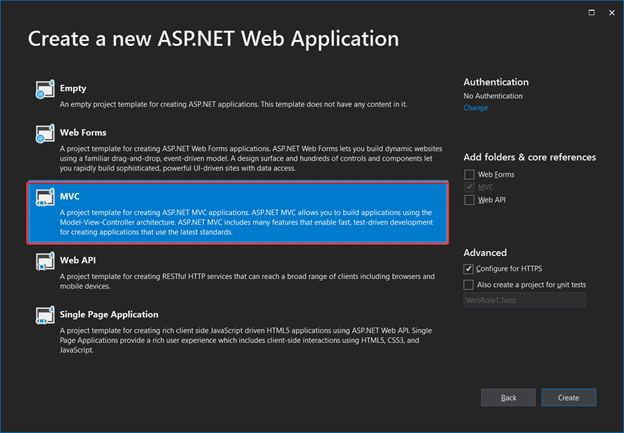Click the Empty template icon

click(x=45, y=90)
